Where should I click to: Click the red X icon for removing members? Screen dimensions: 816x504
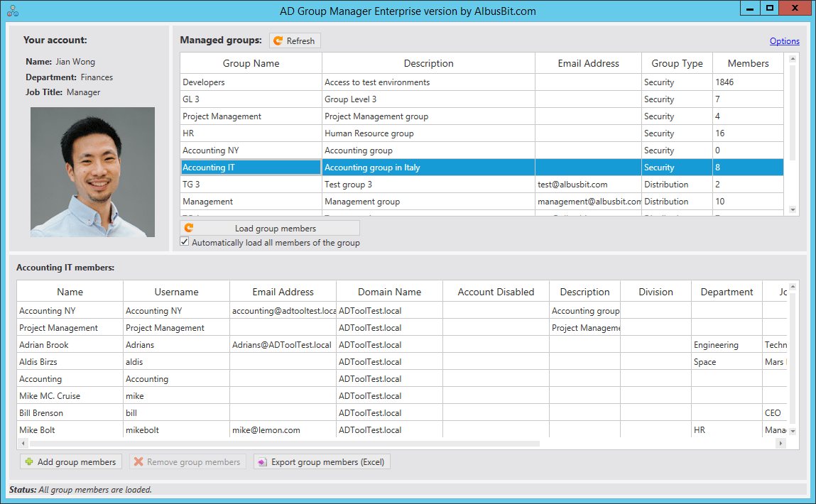139,461
